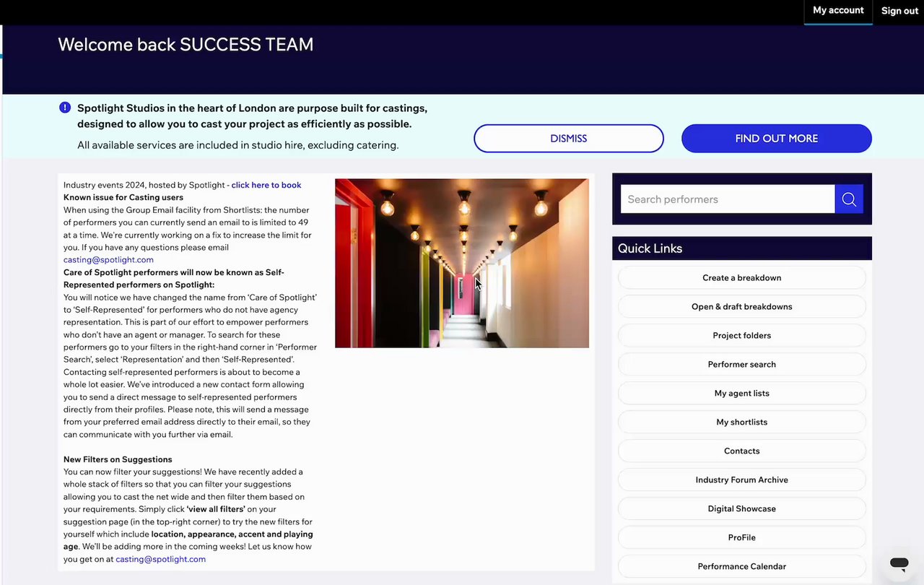Click the blue info icon in banner
This screenshot has height=585, width=924.
tap(65, 108)
